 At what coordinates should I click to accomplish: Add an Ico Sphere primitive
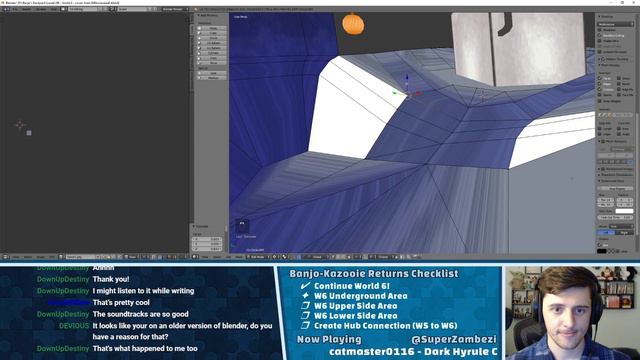212,48
